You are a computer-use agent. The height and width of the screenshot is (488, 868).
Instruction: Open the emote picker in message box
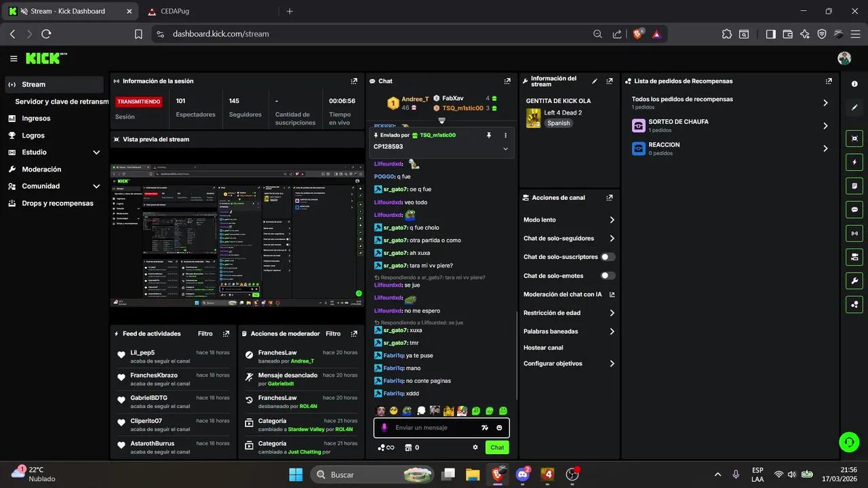499,428
